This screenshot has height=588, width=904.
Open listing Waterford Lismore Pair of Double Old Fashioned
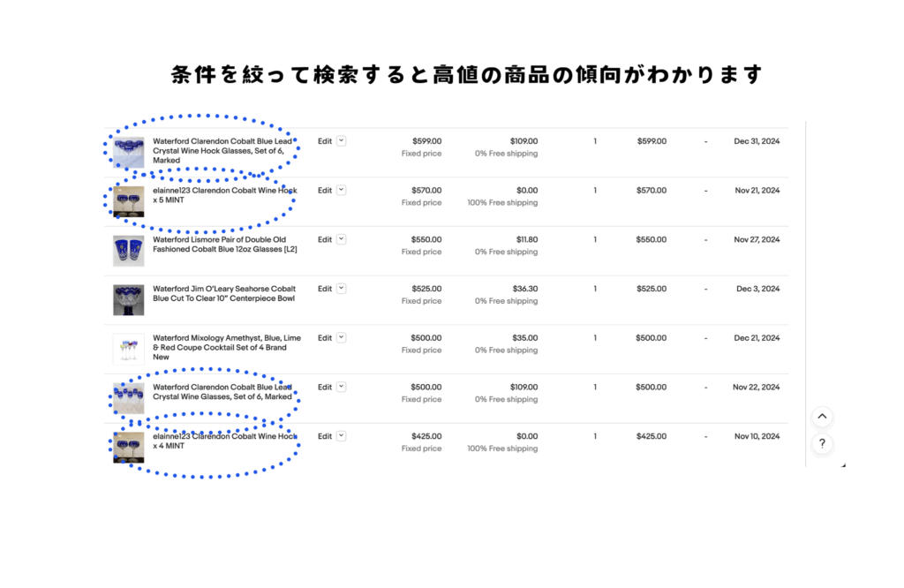click(225, 245)
